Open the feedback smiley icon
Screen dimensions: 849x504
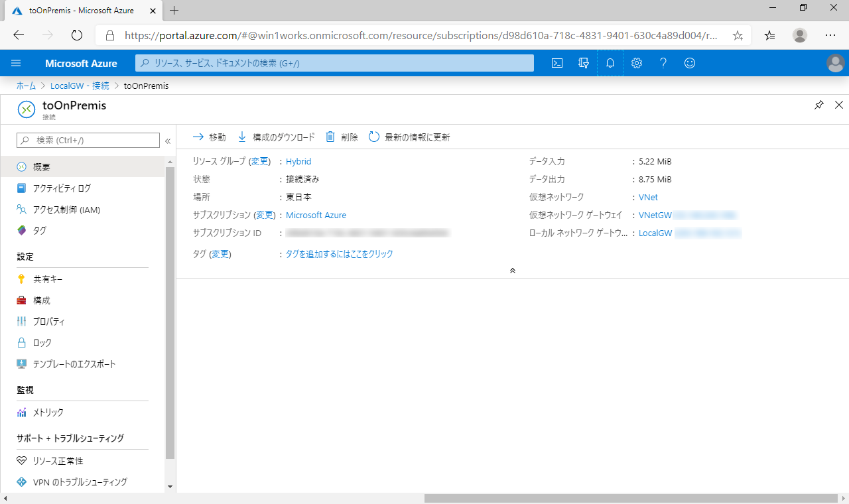pyautogui.click(x=690, y=63)
